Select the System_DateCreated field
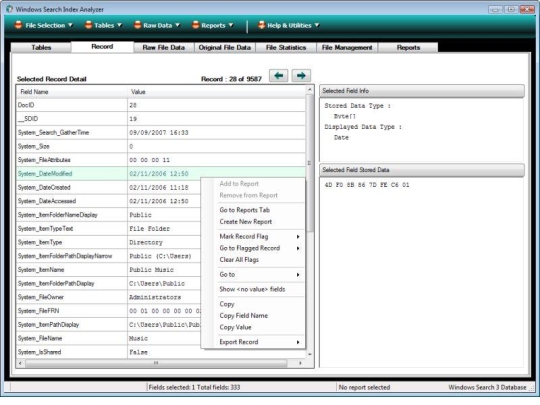 (x=108, y=187)
